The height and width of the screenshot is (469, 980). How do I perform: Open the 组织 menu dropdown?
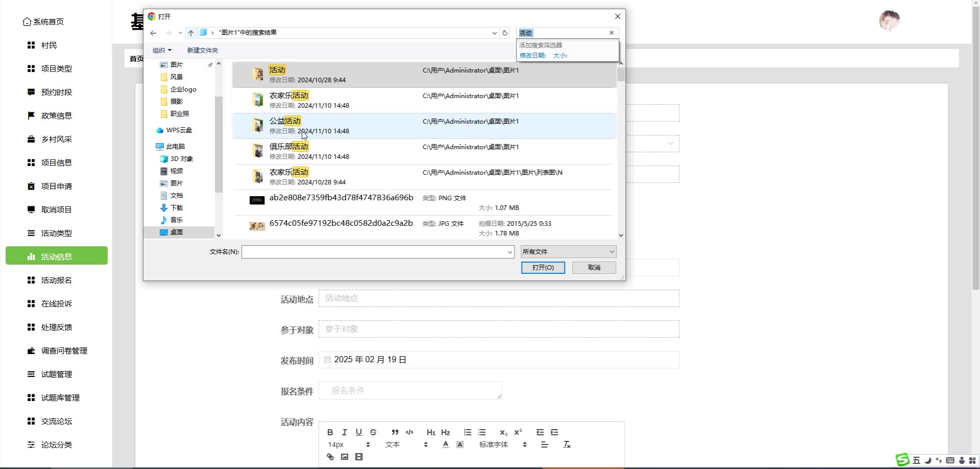click(162, 50)
